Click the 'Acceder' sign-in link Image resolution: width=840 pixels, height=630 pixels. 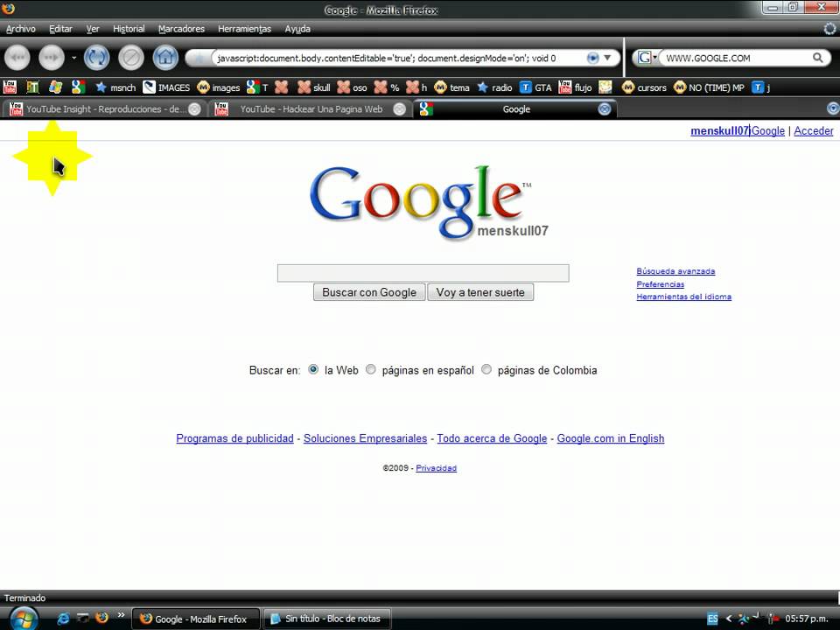[x=813, y=130]
